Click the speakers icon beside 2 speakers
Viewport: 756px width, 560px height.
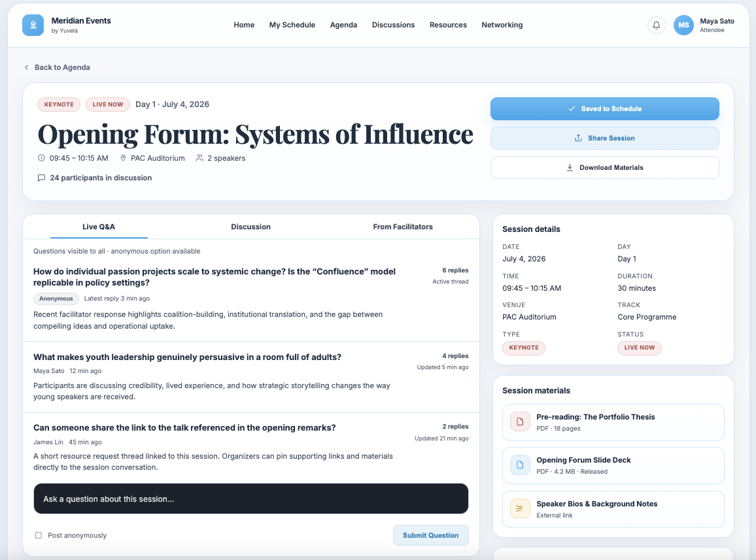[199, 157]
